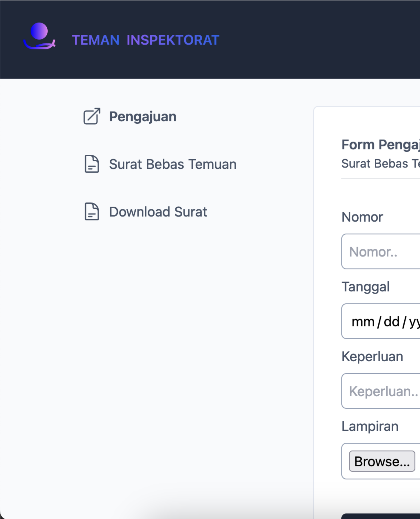Click the Tanggal field label
420x519 pixels.
pos(365,287)
